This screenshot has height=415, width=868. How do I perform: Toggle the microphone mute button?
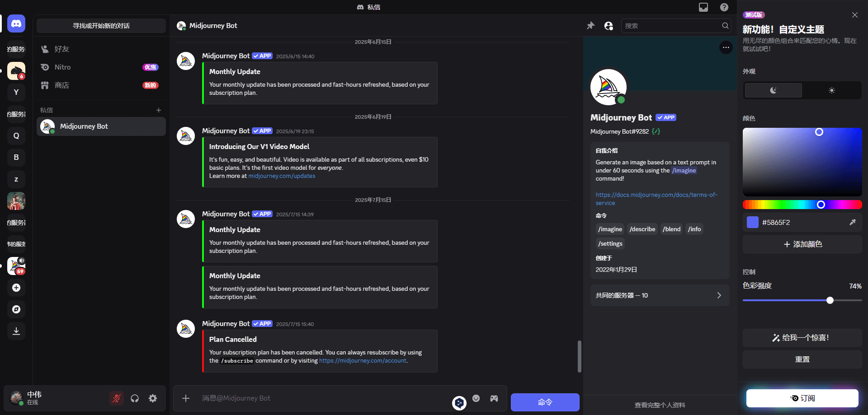point(117,398)
